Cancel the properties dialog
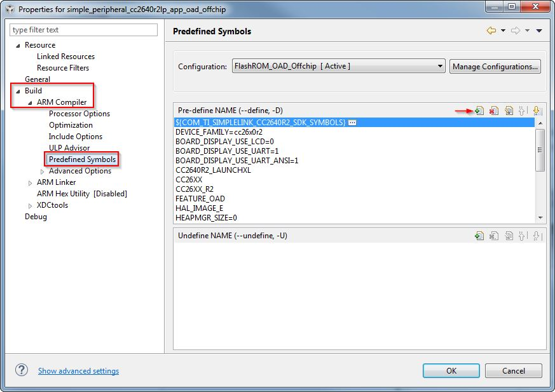 (513, 371)
